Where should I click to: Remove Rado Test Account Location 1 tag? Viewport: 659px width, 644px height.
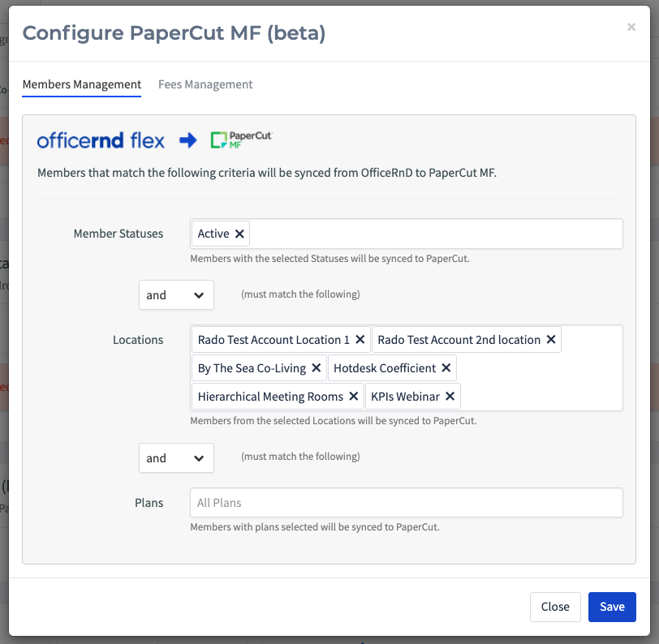click(360, 339)
